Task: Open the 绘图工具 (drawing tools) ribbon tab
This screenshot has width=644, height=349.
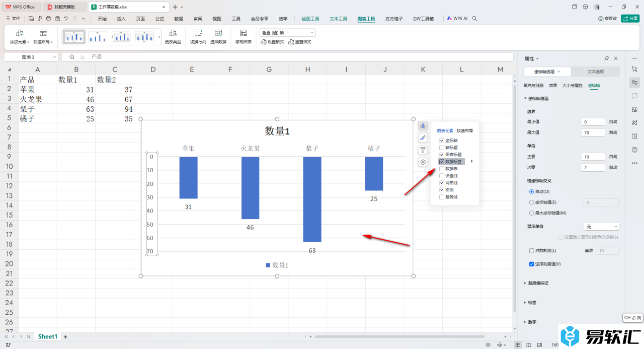Action: (x=310, y=19)
